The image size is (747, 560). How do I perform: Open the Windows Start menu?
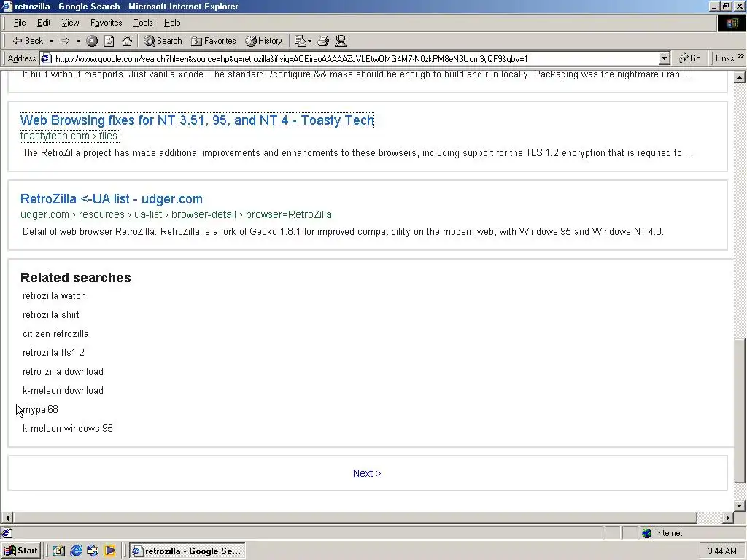pos(21,551)
